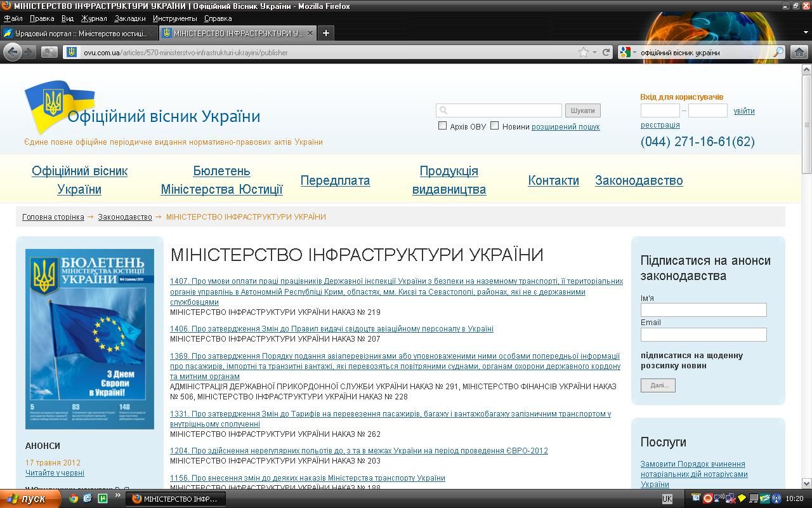Launch Chrome from the quick launch bar

tap(74, 499)
